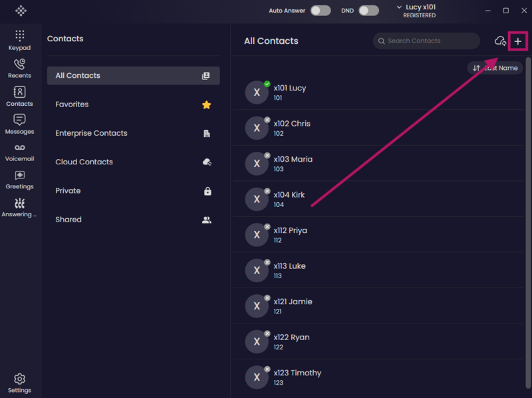
Task: Open the Cloud Contacts list
Action: click(134, 162)
